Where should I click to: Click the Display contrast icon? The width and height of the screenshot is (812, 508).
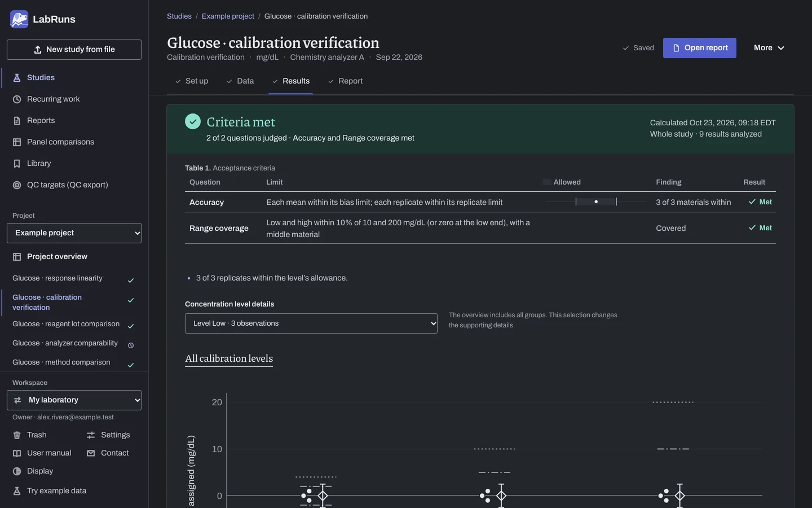(17, 471)
